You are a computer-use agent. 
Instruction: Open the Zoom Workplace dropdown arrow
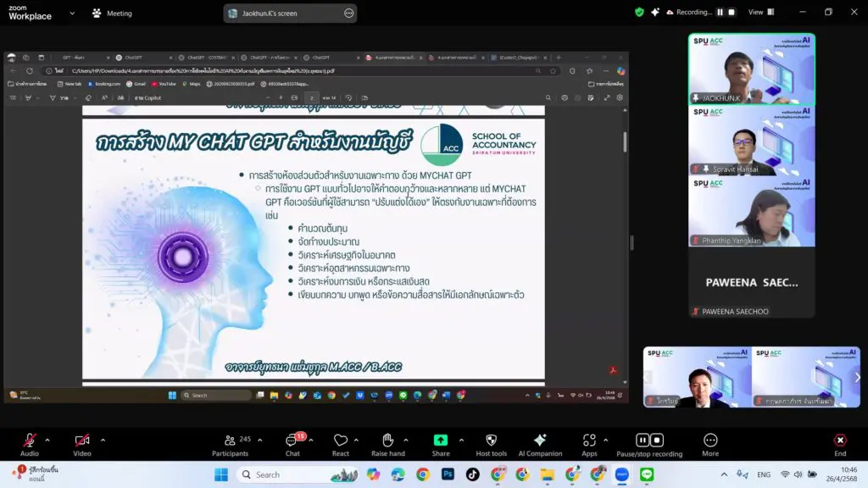pyautogui.click(x=72, y=14)
